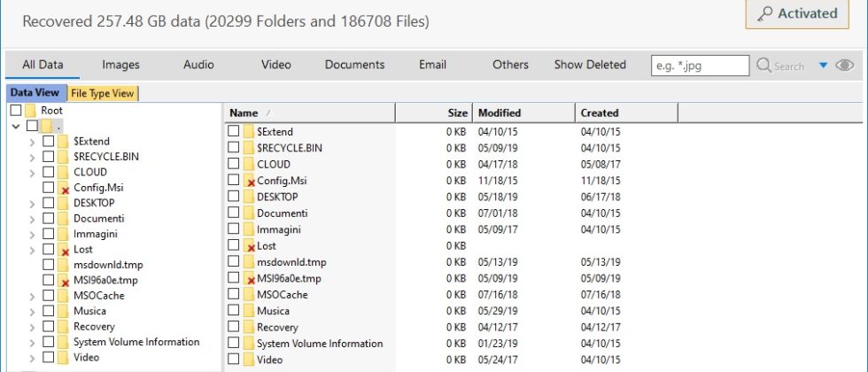This screenshot has height=372, width=868.
Task: Switch to the File Type View tab
Action: 103,93
